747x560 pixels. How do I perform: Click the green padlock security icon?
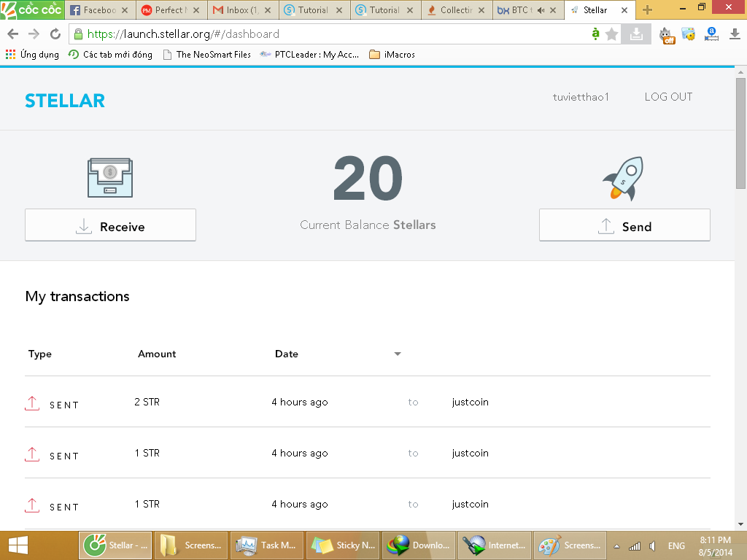(78, 34)
